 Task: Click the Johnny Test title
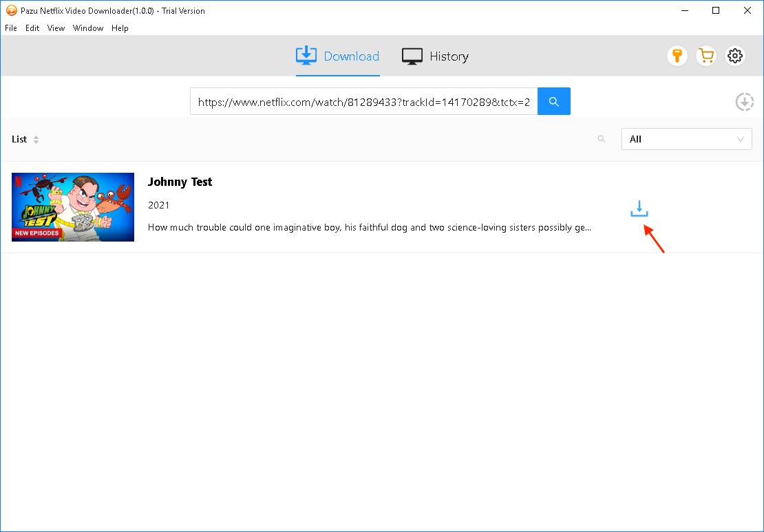[180, 182]
